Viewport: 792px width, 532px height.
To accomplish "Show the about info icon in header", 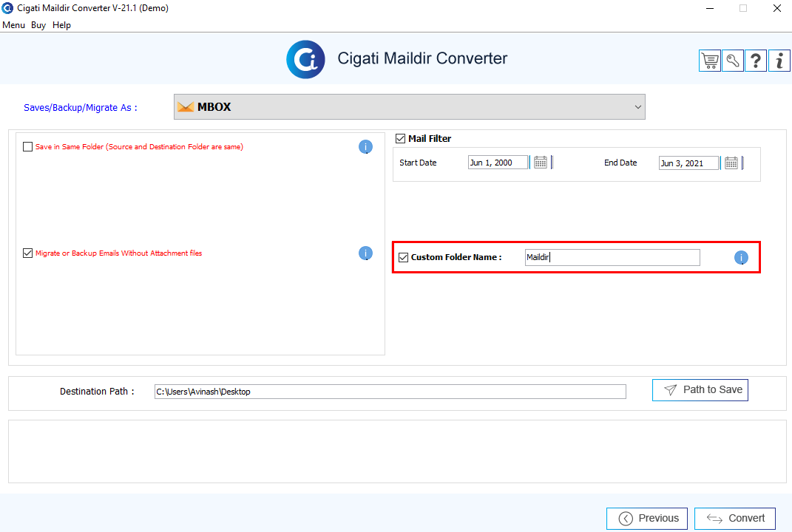I will [x=779, y=61].
